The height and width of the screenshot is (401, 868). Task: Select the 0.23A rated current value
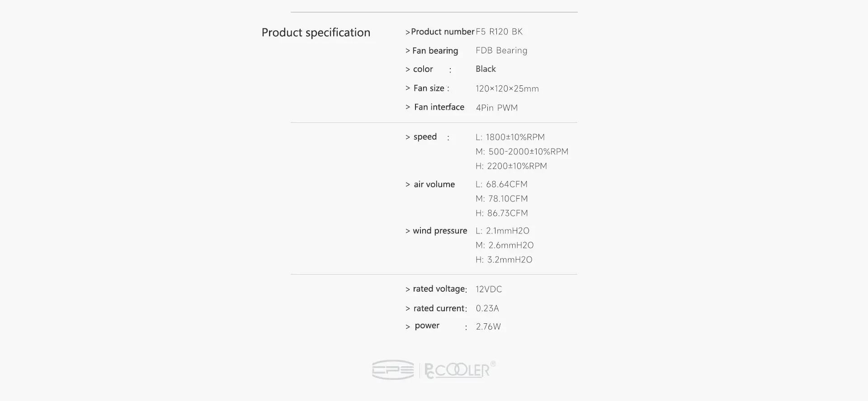tap(487, 308)
